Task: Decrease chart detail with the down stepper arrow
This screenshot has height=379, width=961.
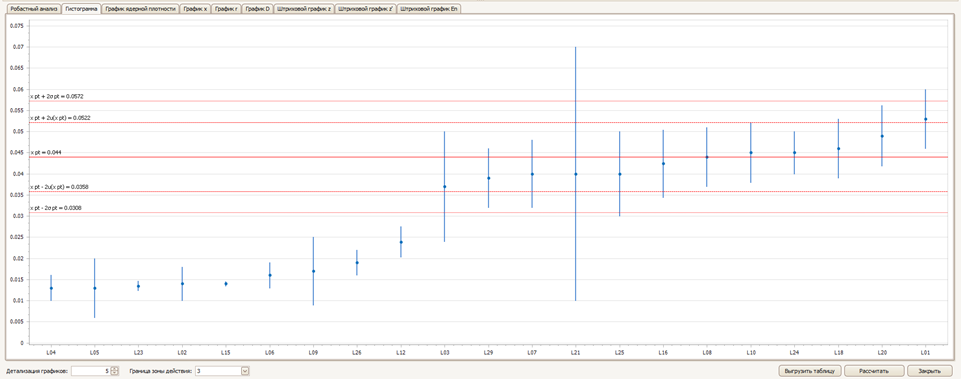Action: (115, 373)
